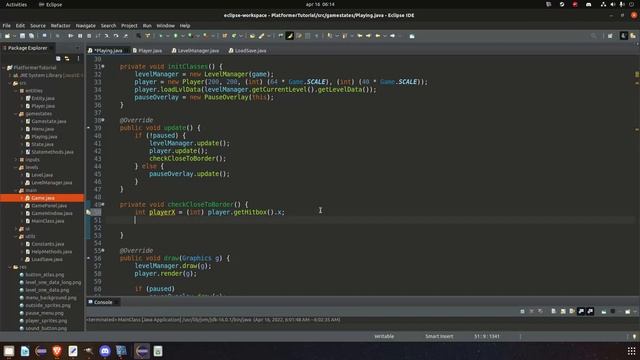640x360 pixels.
Task: Open the Eclipse app menu in top bar
Action: (51, 4)
